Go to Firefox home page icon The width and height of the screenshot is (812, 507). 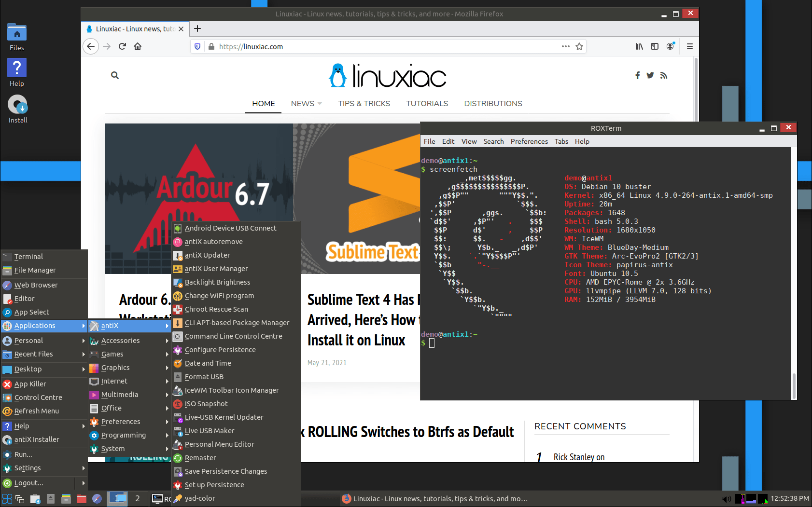138,46
